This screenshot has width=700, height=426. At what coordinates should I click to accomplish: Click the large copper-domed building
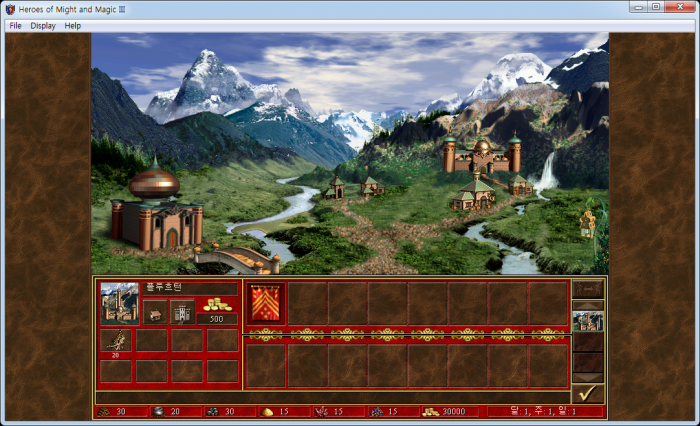157,205
